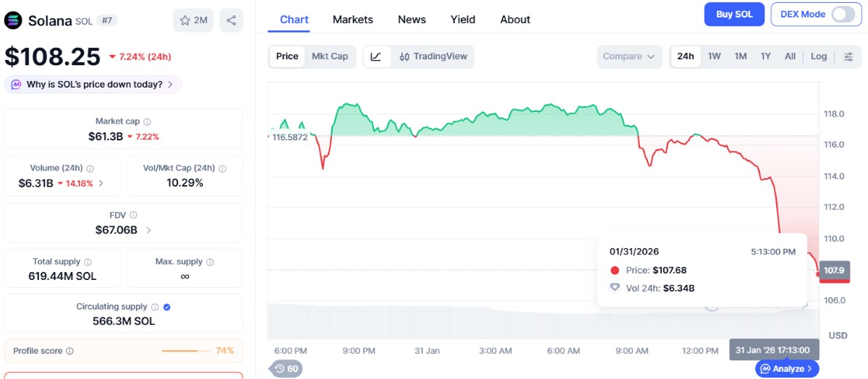The height and width of the screenshot is (379, 868).
Task: Enable the Log scale option
Action: [x=819, y=56]
